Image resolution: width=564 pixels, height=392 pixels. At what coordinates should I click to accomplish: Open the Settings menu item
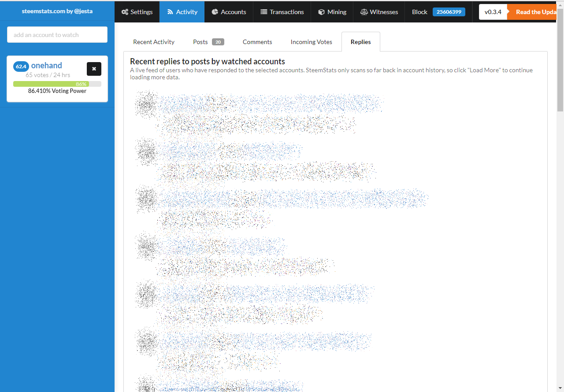click(x=137, y=12)
